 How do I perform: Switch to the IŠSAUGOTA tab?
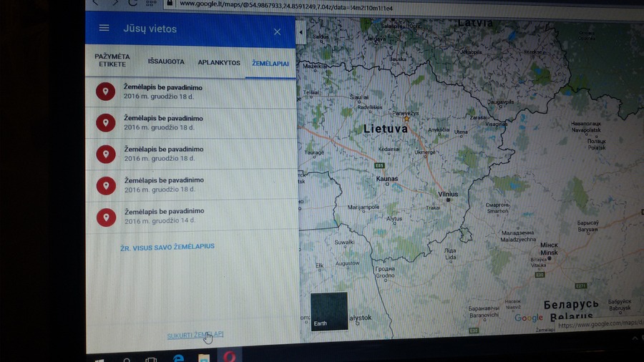(166, 62)
